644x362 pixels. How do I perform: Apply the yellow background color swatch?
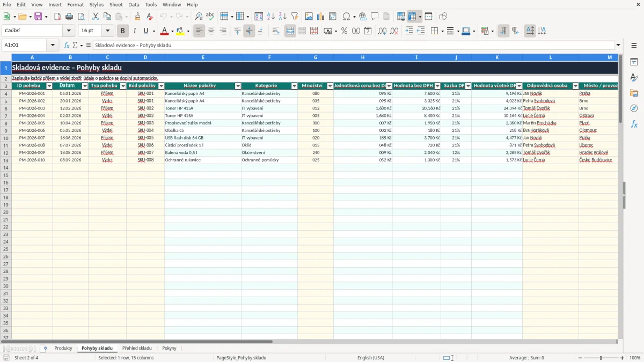point(180,31)
